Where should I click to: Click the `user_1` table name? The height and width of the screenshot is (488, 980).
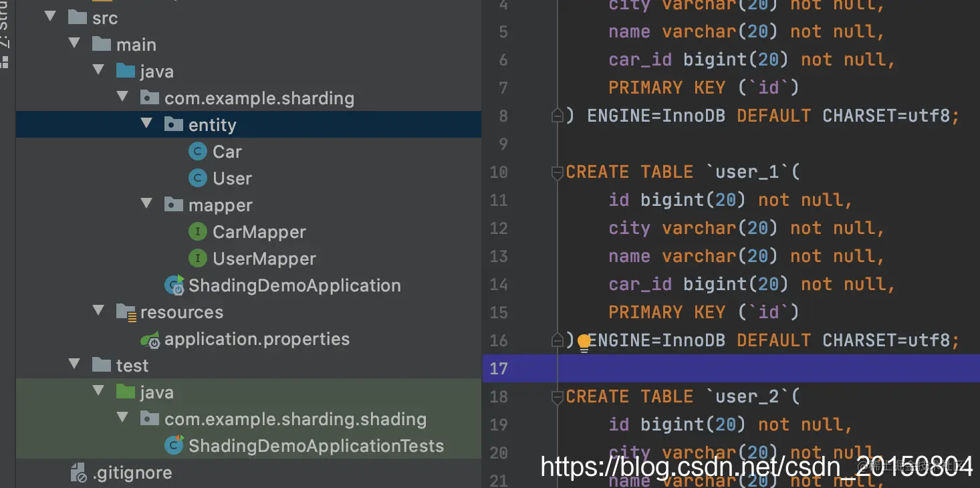coord(748,172)
